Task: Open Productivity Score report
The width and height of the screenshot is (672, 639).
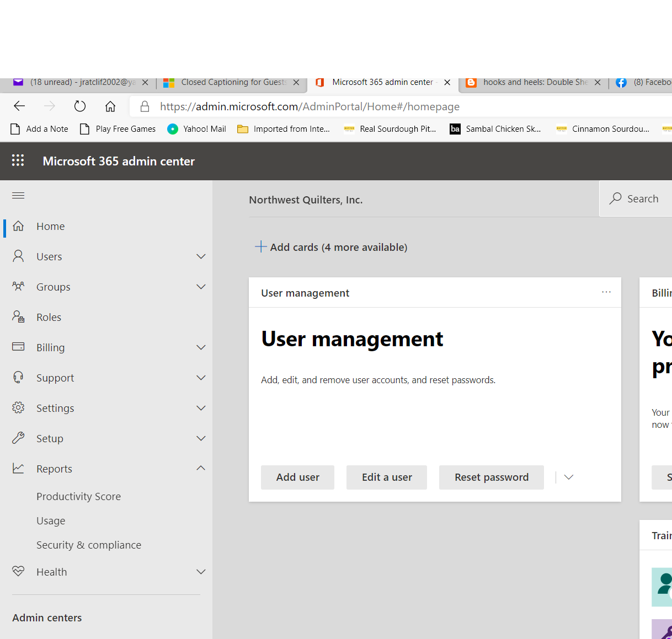Action: point(78,496)
